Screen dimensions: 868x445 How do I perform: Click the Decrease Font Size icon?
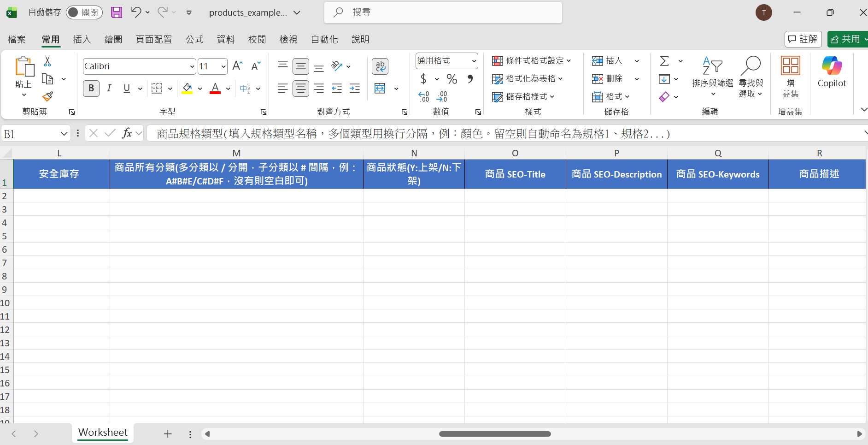pos(256,66)
